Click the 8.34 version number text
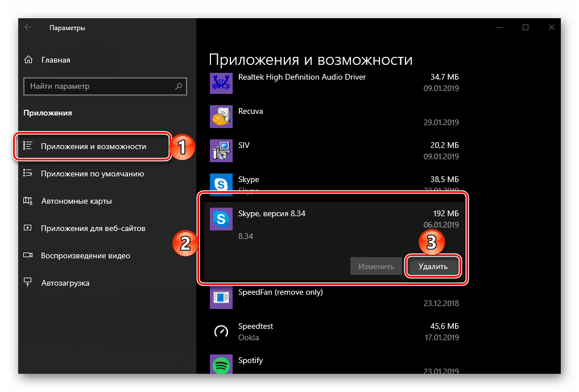579x392 pixels. pyautogui.click(x=246, y=237)
